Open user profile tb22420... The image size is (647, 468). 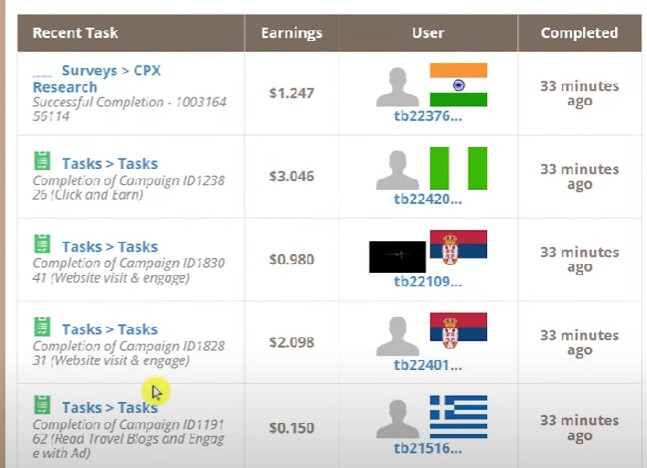(x=428, y=199)
